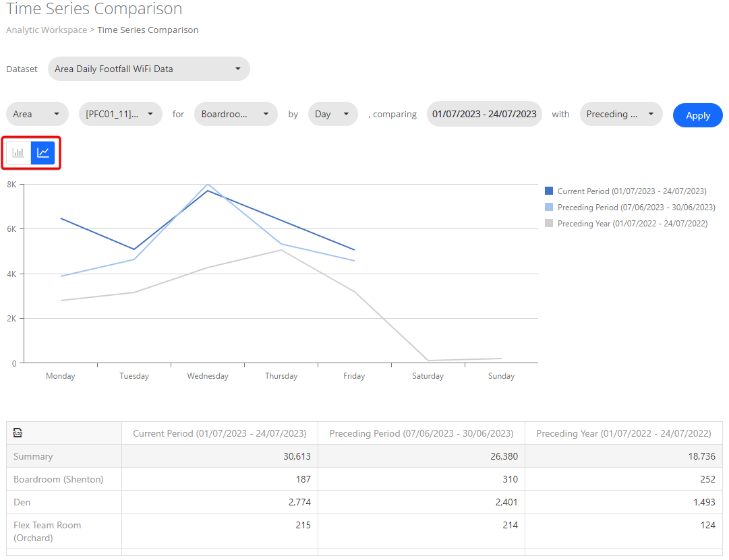The width and height of the screenshot is (729, 560).
Task: Open the Preceding comparison dropdown
Action: pos(620,114)
